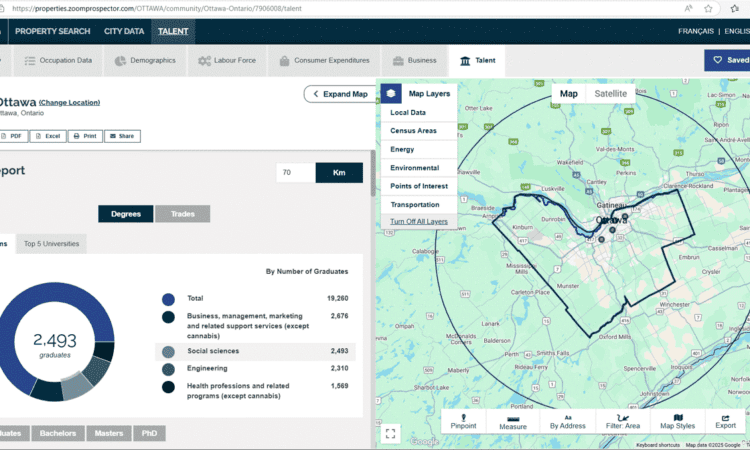
Task: Click the radius input field showing 70
Action: point(296,173)
